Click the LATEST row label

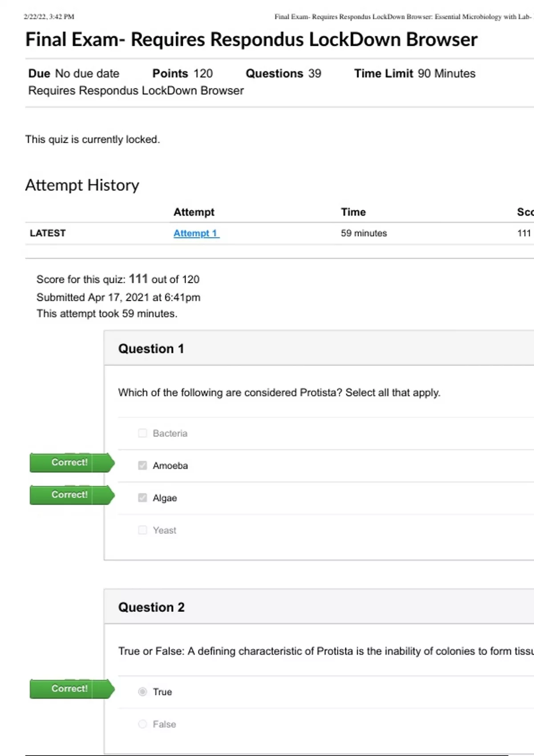(x=48, y=233)
